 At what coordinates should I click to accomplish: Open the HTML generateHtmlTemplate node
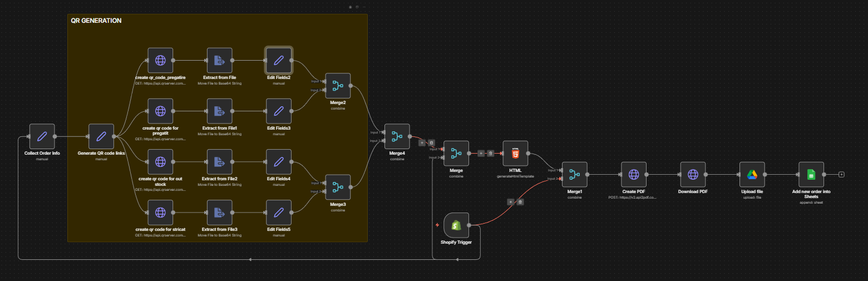(x=515, y=153)
